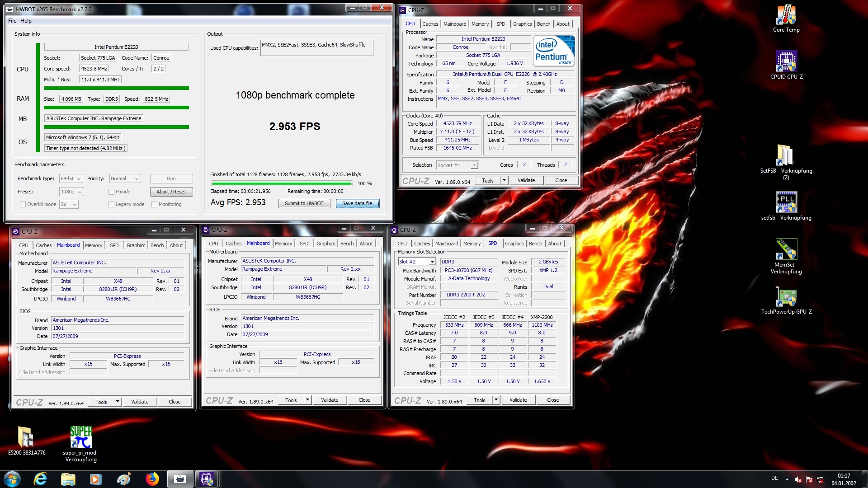Open the Windows Start menu orb
868x488 pixels.
click(12, 479)
